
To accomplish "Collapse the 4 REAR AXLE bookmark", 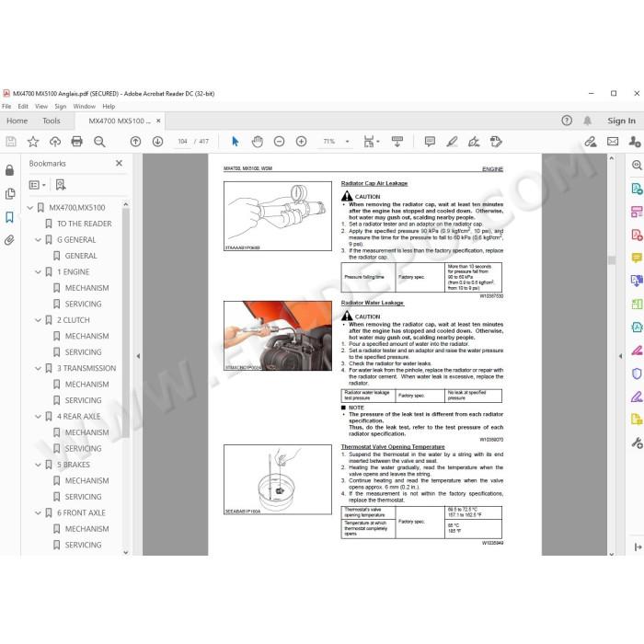I will 38,417.
